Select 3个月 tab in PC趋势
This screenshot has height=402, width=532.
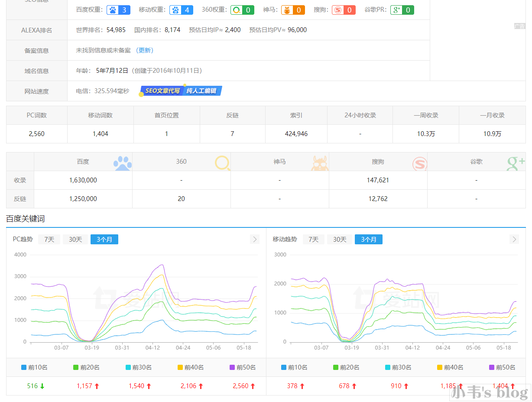pyautogui.click(x=104, y=239)
